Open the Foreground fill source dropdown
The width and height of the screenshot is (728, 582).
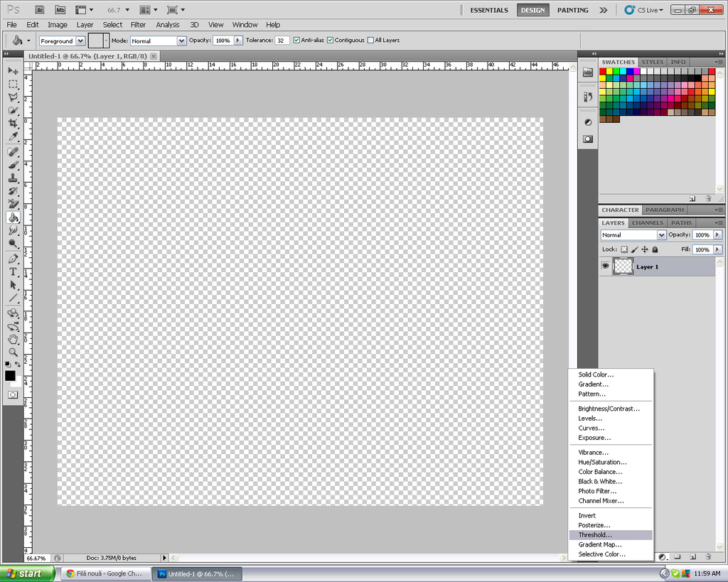[62, 41]
